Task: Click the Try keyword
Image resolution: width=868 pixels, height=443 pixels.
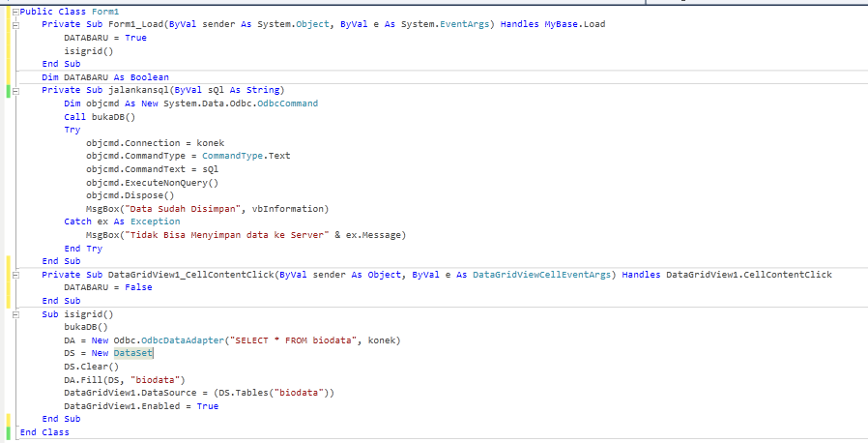Action: pos(72,130)
